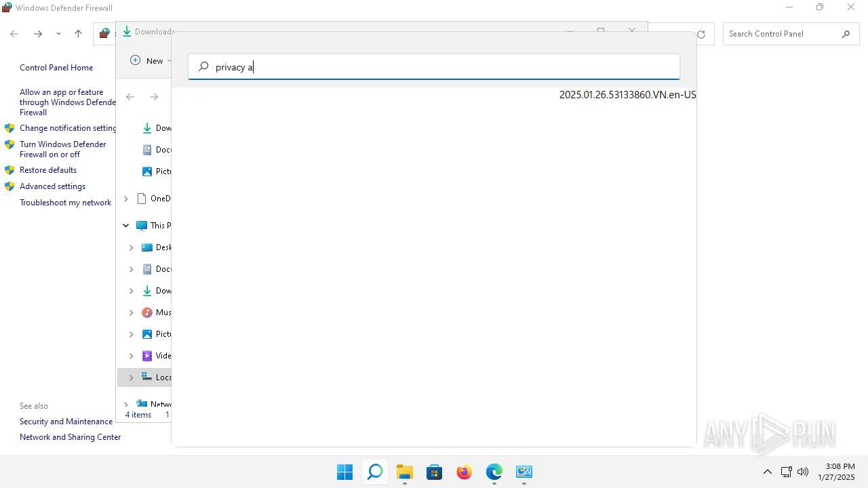Image resolution: width=868 pixels, height=488 pixels.
Task: Click shield icon beside Advanced settings
Action: point(9,186)
